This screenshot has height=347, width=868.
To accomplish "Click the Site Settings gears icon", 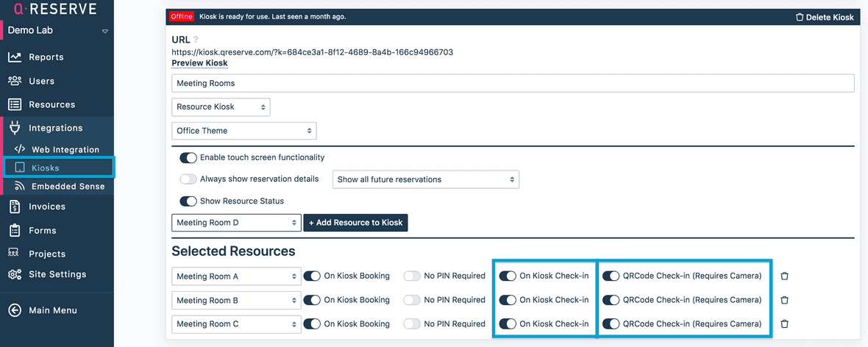I will (x=15, y=274).
